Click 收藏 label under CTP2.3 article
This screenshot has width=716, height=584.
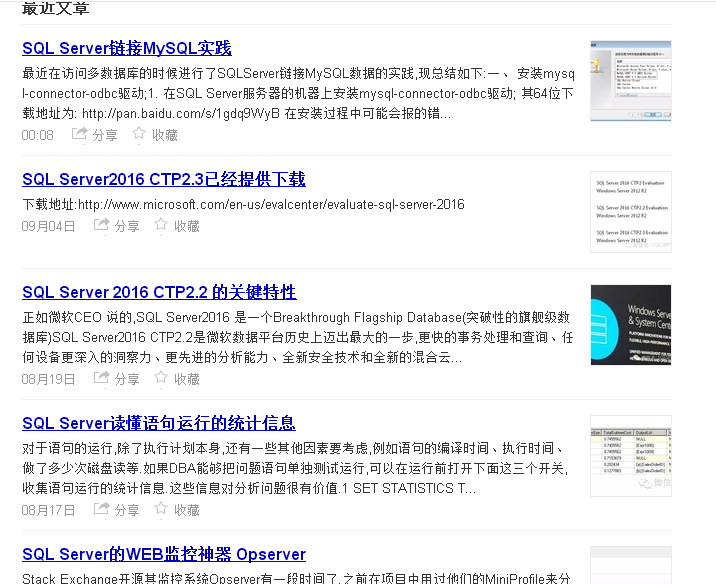point(187,226)
